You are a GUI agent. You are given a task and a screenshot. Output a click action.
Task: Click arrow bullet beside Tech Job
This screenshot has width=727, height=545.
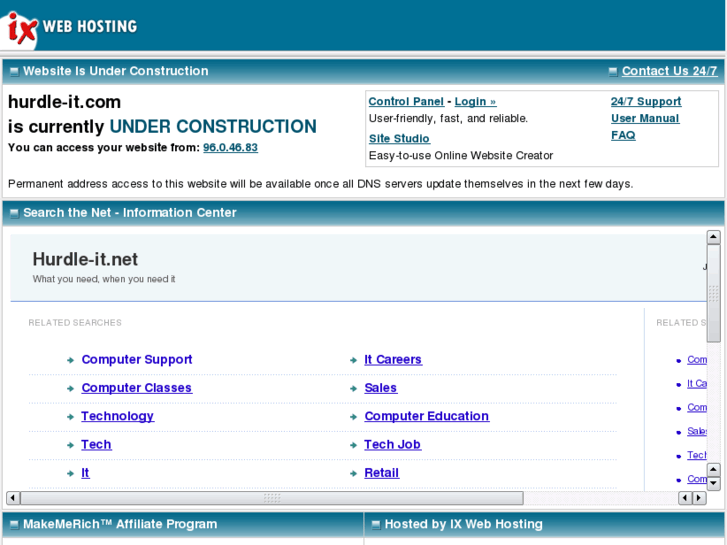(x=353, y=445)
